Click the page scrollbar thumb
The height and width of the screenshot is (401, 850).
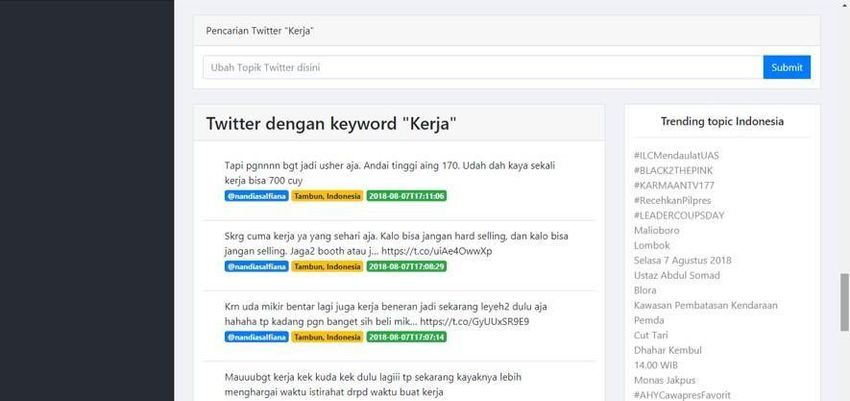tap(844, 302)
